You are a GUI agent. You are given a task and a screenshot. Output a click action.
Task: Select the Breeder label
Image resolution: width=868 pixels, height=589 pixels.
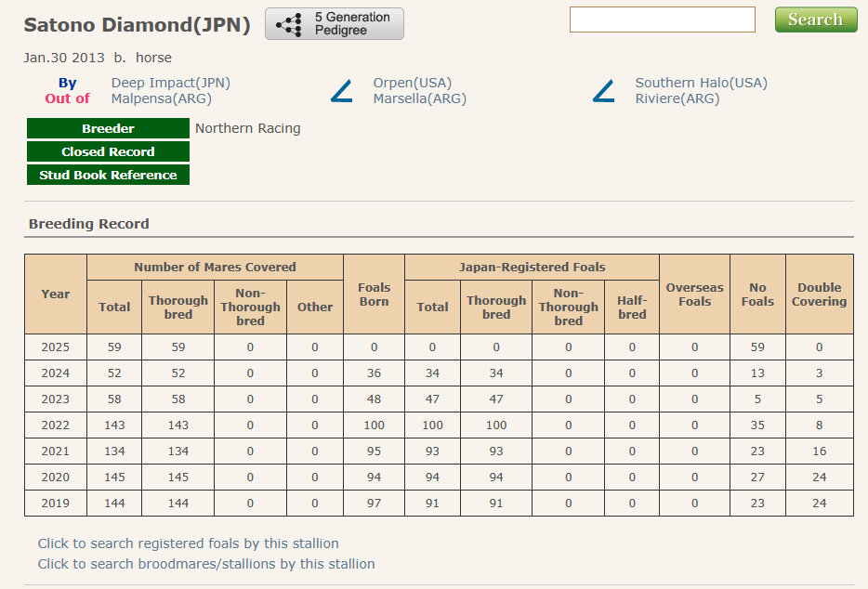click(x=108, y=128)
